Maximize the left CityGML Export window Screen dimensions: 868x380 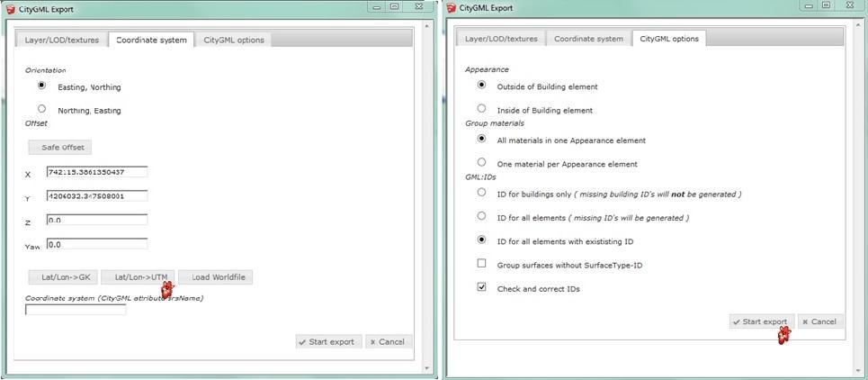pyautogui.click(x=394, y=6)
